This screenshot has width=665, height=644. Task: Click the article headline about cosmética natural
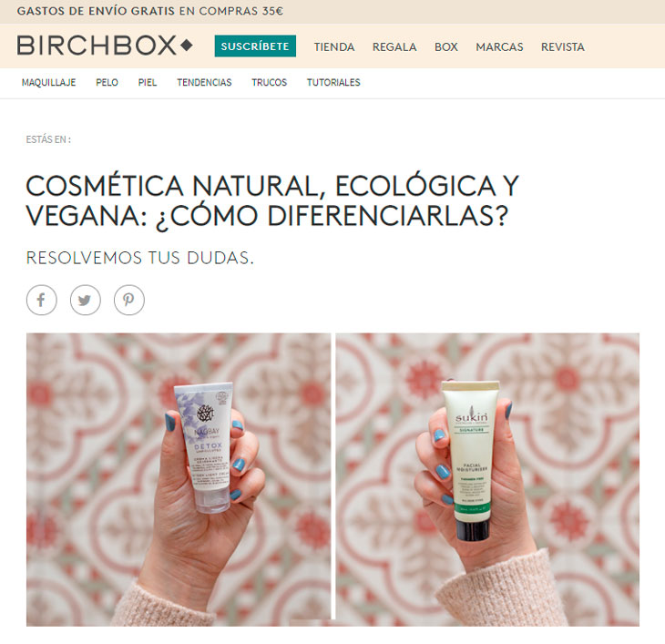(x=272, y=201)
